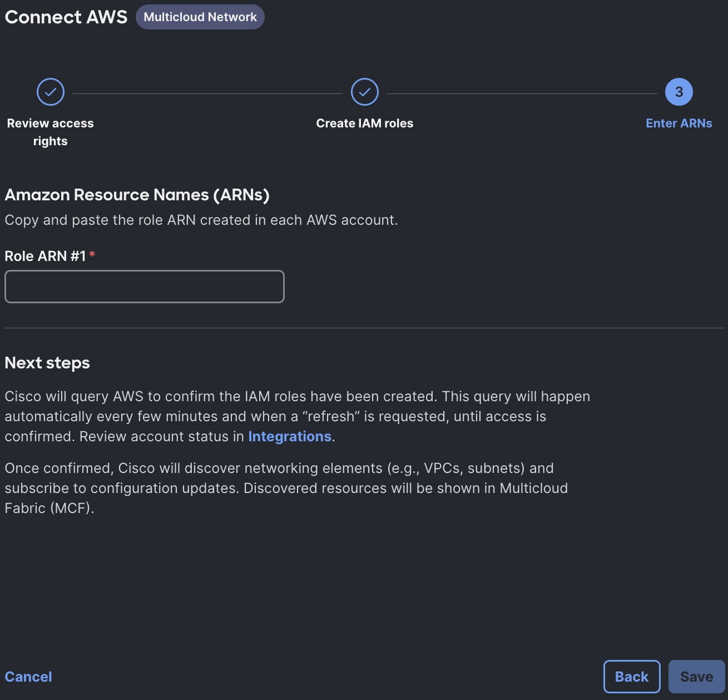
Task: Click the Multicloud Network badge
Action: pyautogui.click(x=200, y=17)
